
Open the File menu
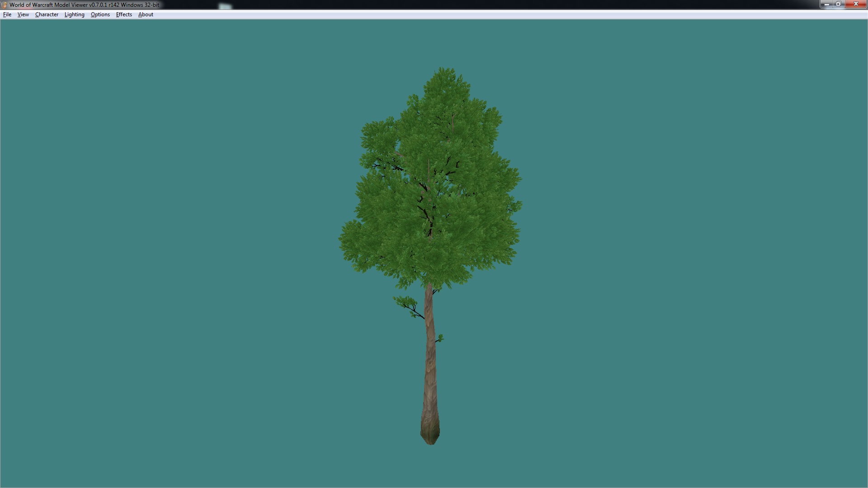click(x=7, y=14)
